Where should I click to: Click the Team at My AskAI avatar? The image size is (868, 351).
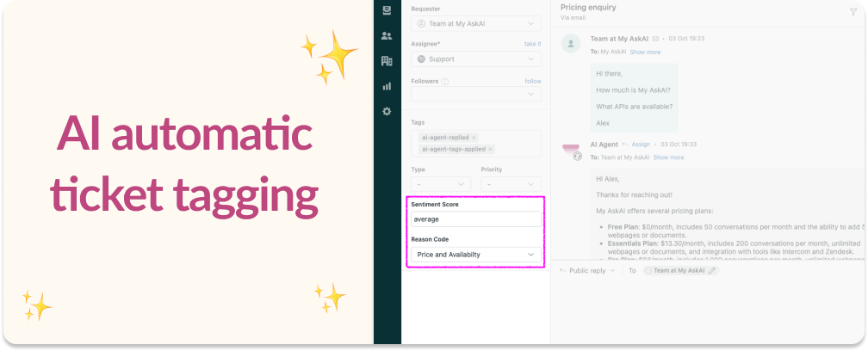point(571,43)
